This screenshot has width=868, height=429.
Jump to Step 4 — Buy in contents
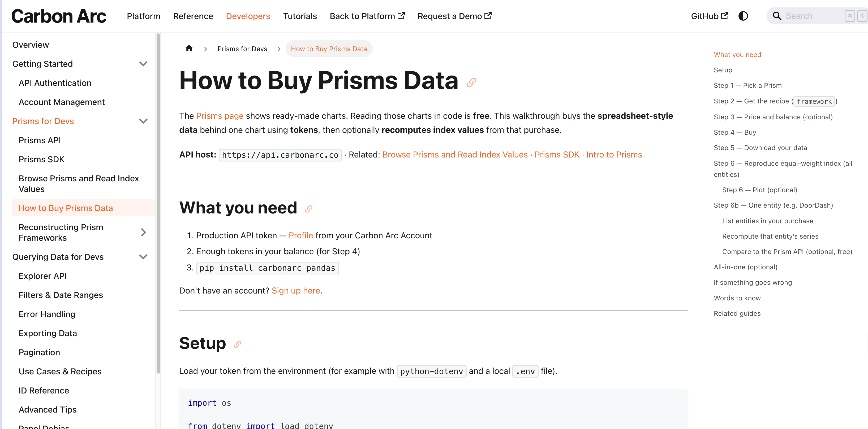point(735,132)
